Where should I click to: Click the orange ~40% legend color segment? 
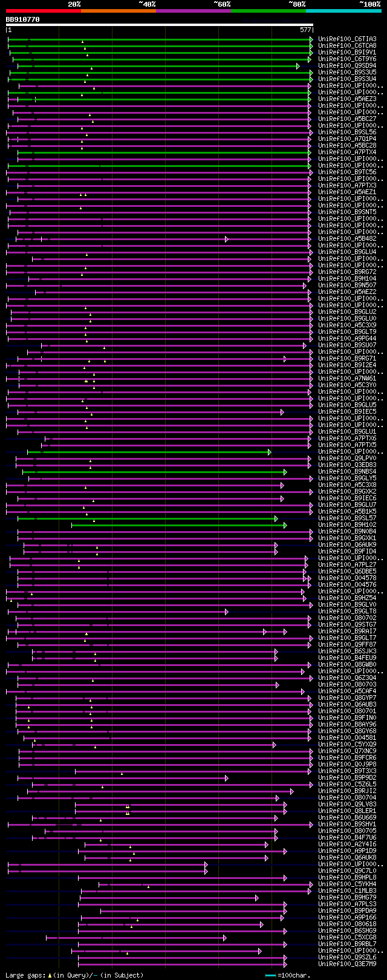(118, 11)
